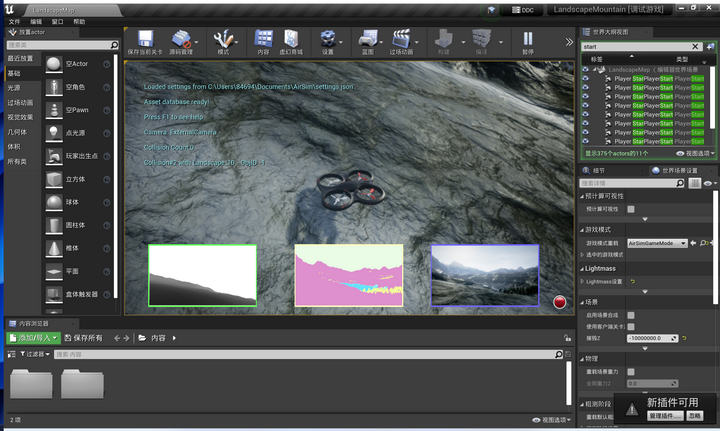Pause the simulation with the 暂停 button

point(527,38)
